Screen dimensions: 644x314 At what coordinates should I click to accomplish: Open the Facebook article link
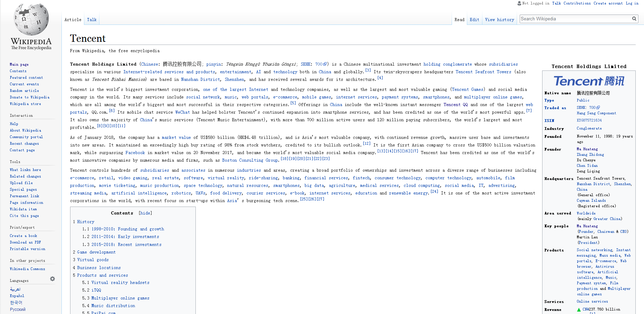coord(135,153)
